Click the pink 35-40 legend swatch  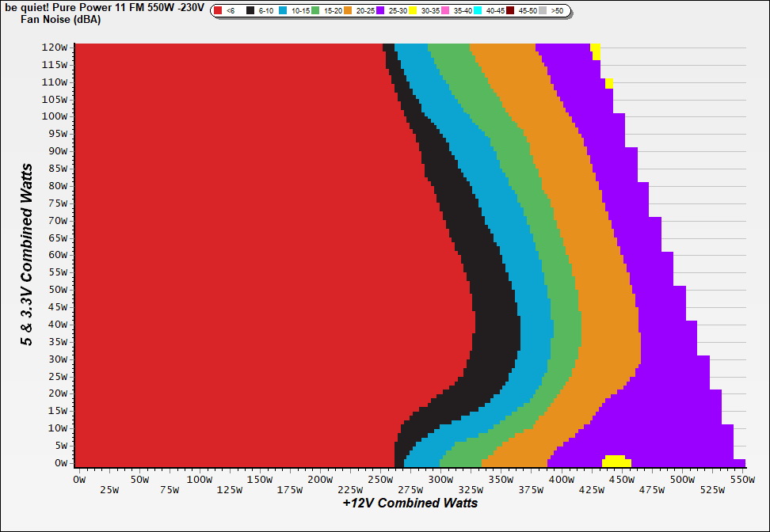(447, 11)
